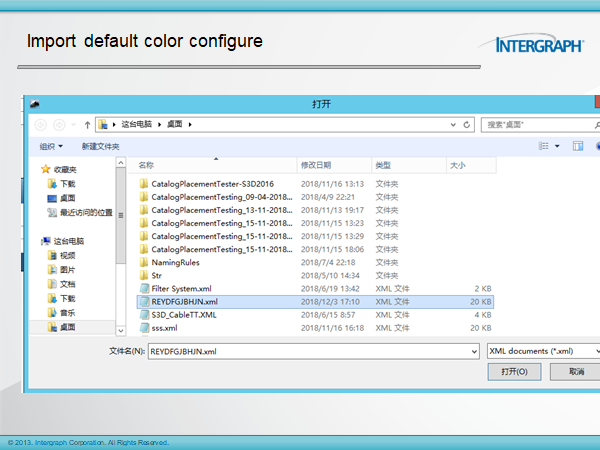Click the 取消 cancel button

(575, 372)
